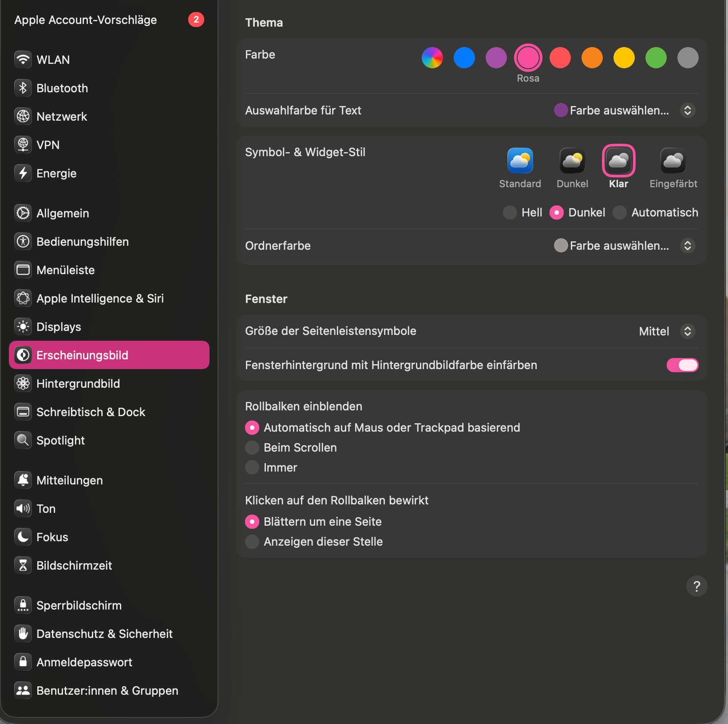Select the yellow accent color
The width and height of the screenshot is (728, 724).
pyautogui.click(x=624, y=58)
